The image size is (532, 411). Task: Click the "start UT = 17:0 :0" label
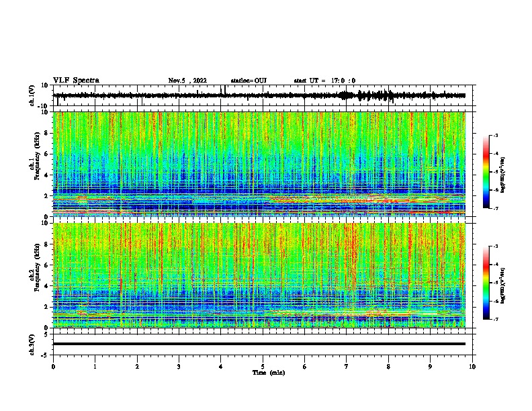tap(324, 81)
